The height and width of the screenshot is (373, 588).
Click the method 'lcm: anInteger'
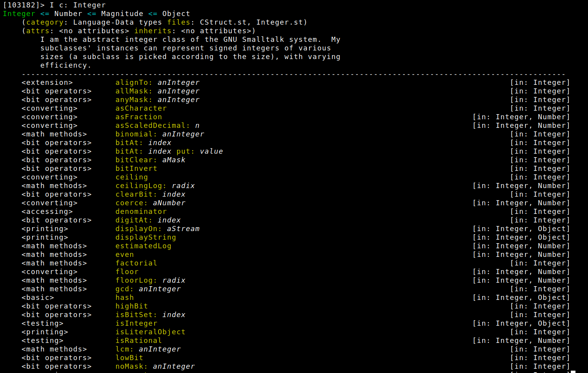pos(148,349)
